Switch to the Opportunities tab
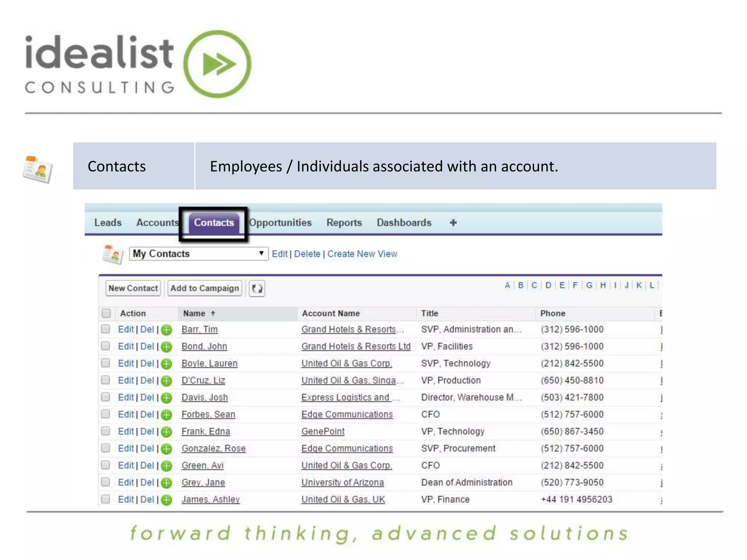The image size is (747, 560). coord(280,222)
